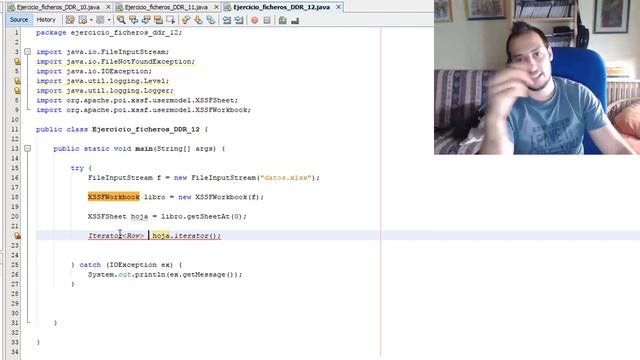Comment the selected lines
640x360 pixels.
[x=282, y=20]
